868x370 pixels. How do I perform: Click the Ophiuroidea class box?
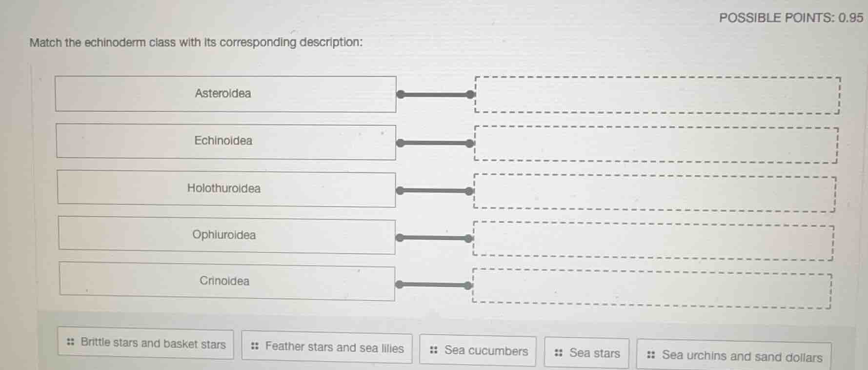click(x=227, y=236)
